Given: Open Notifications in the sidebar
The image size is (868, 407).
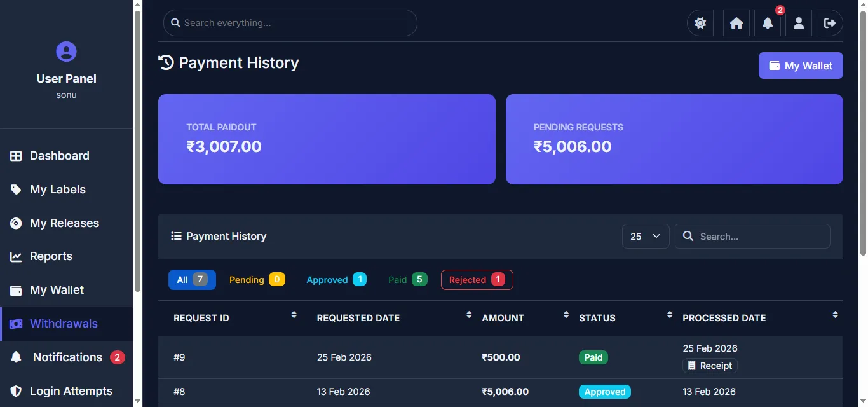Looking at the screenshot, I should (x=66, y=357).
